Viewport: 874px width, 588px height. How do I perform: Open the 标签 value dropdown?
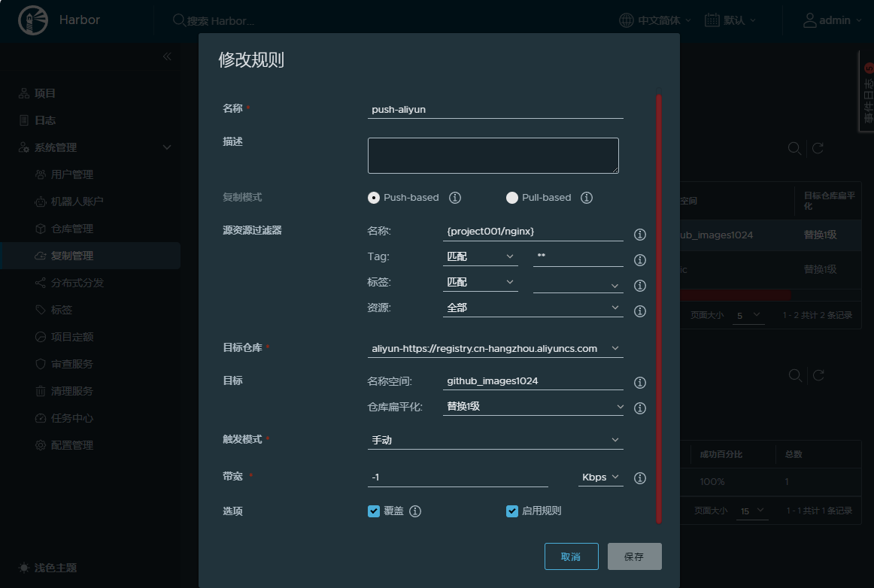pos(578,284)
